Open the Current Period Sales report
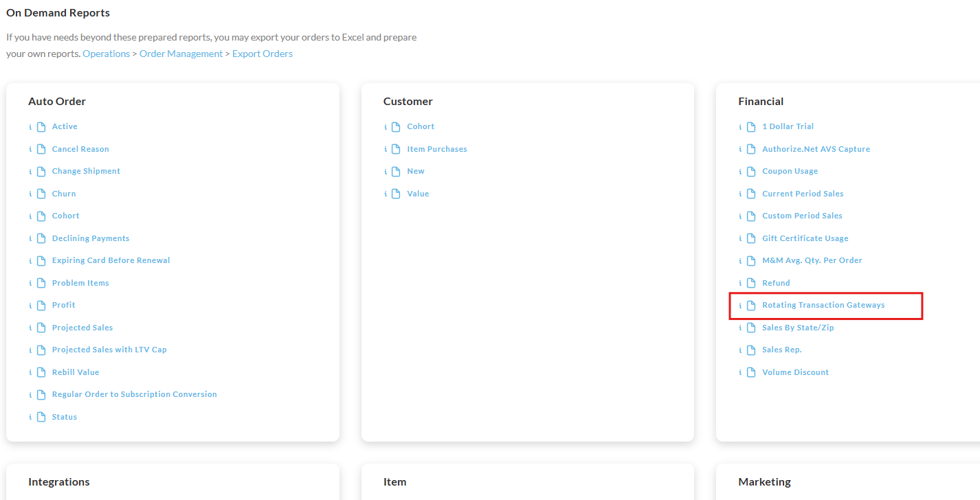Viewport: 980px width, 500px height. pos(803,194)
